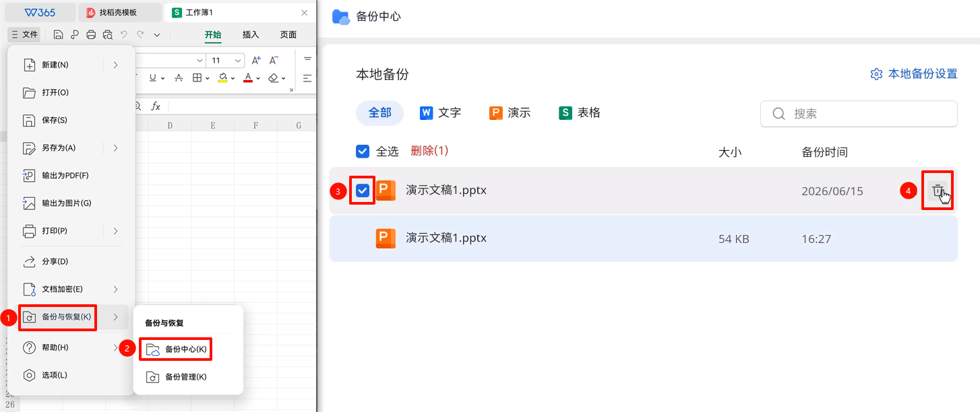Expand the borders dropdown arrow
Screen dimensions: 980x412
pos(208,79)
